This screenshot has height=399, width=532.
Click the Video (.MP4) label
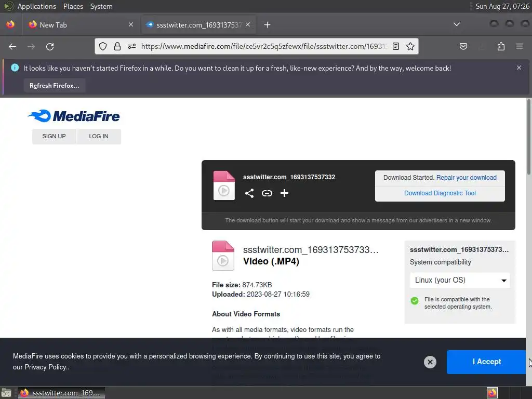(271, 262)
